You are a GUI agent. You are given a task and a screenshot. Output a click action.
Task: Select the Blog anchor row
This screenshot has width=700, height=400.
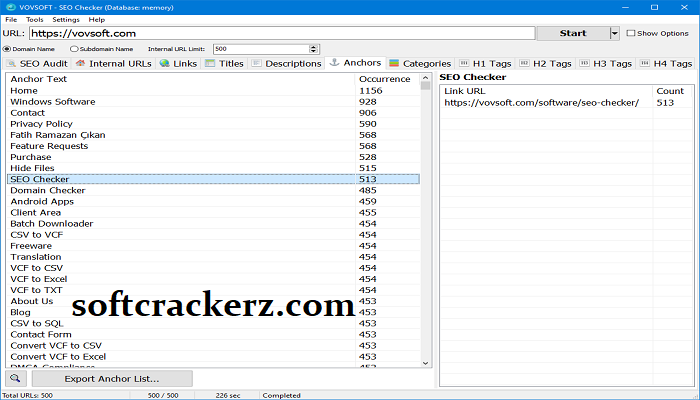click(213, 312)
